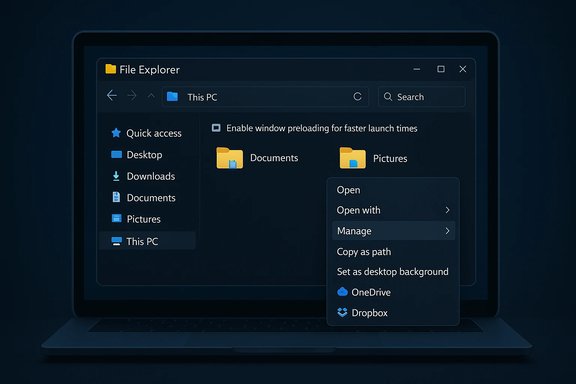Viewport: 576px width, 384px height.
Task: Open Downloads label in the sidebar
Action: [x=151, y=176]
